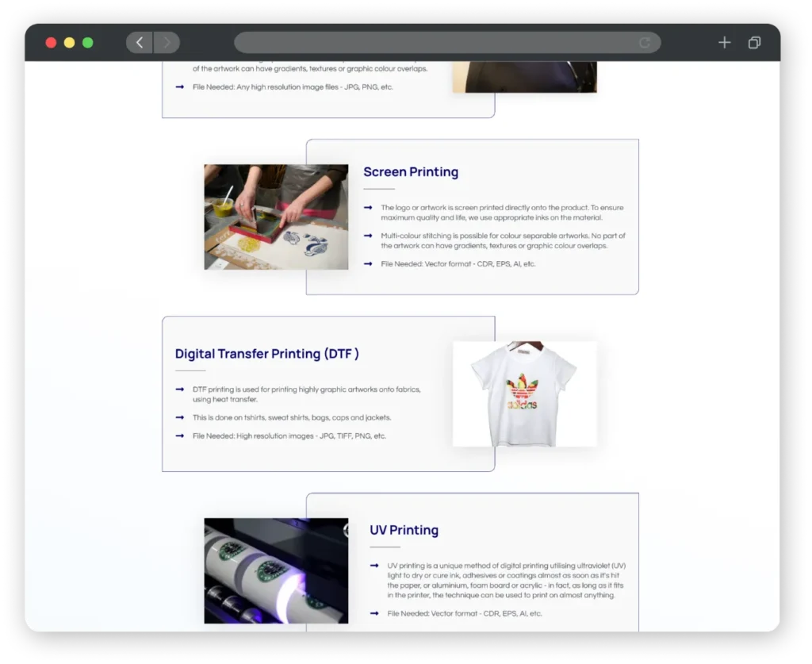
Task: Click the browser forward arrow button
Action: point(167,43)
